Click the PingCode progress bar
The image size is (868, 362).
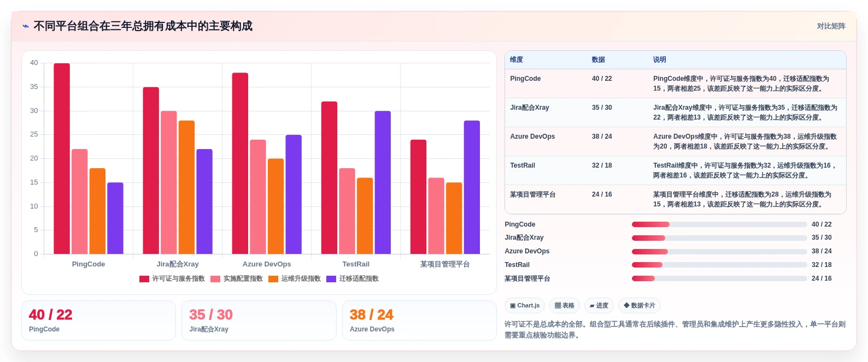(x=719, y=224)
